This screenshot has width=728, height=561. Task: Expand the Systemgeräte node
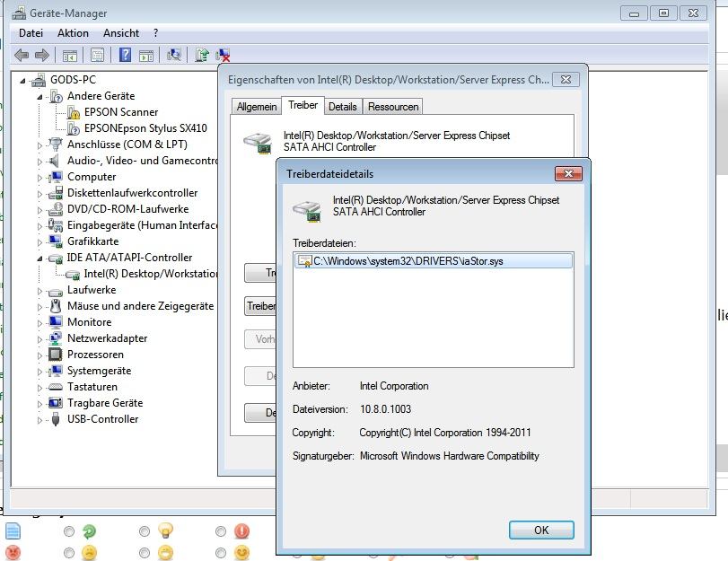pyautogui.click(x=39, y=372)
